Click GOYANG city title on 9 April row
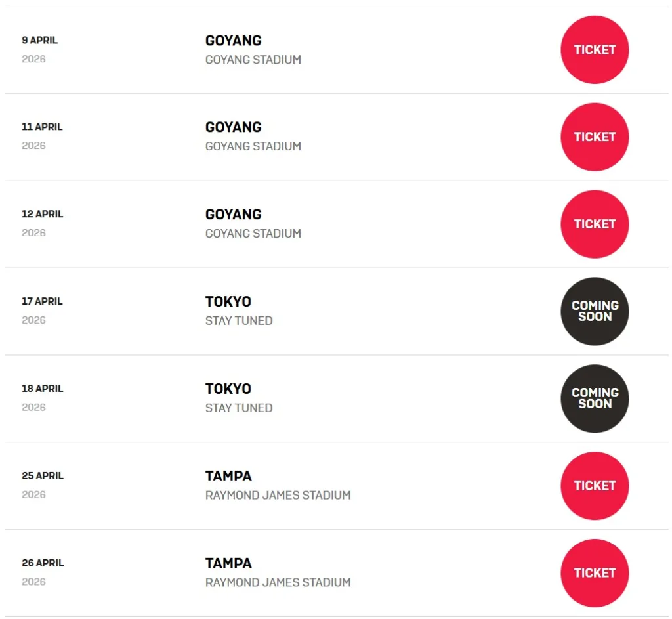This screenshot has height=619, width=672. pos(234,40)
